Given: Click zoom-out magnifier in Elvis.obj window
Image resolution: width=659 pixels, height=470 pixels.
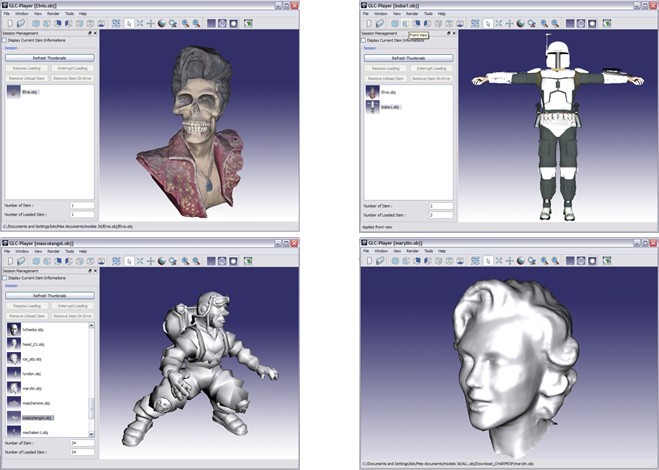Looking at the screenshot, I should 196,24.
